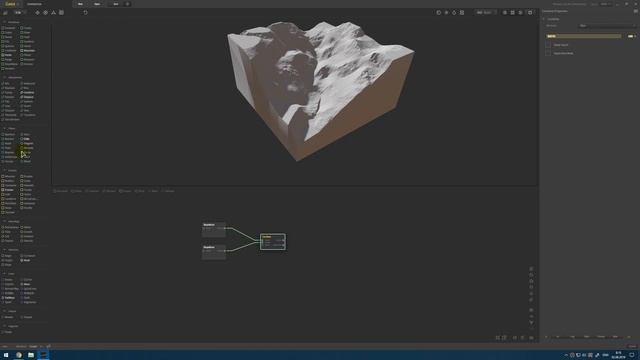This screenshot has width=640, height=360.
Task: Select the Mountain node feeding Combine's first input
Action: [214, 230]
